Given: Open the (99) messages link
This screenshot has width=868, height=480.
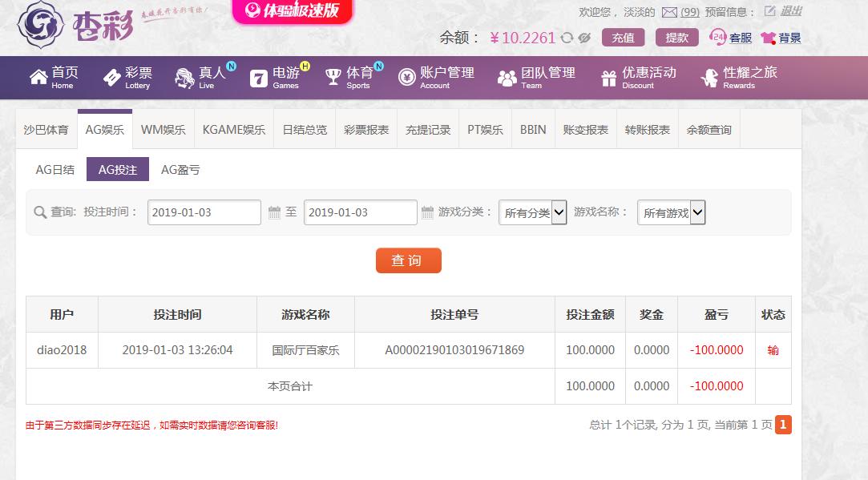Looking at the screenshot, I should click(690, 12).
